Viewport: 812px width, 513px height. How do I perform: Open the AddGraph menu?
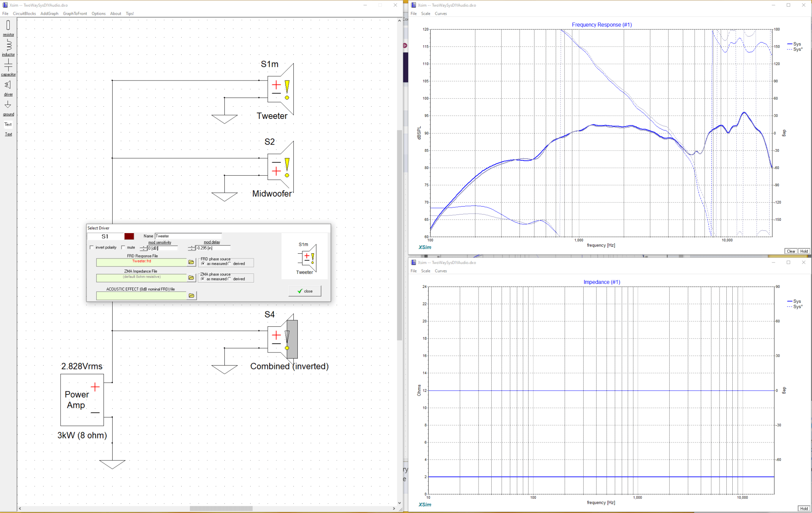49,13
